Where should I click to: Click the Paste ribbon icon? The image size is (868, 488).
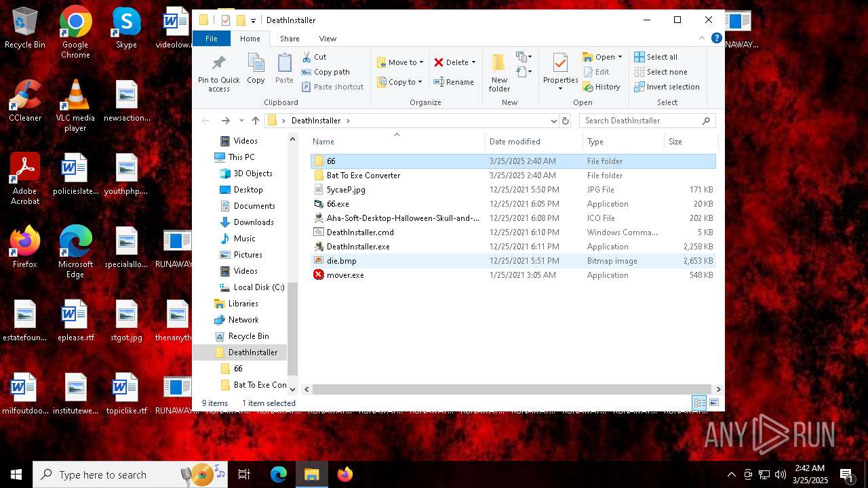[284, 69]
